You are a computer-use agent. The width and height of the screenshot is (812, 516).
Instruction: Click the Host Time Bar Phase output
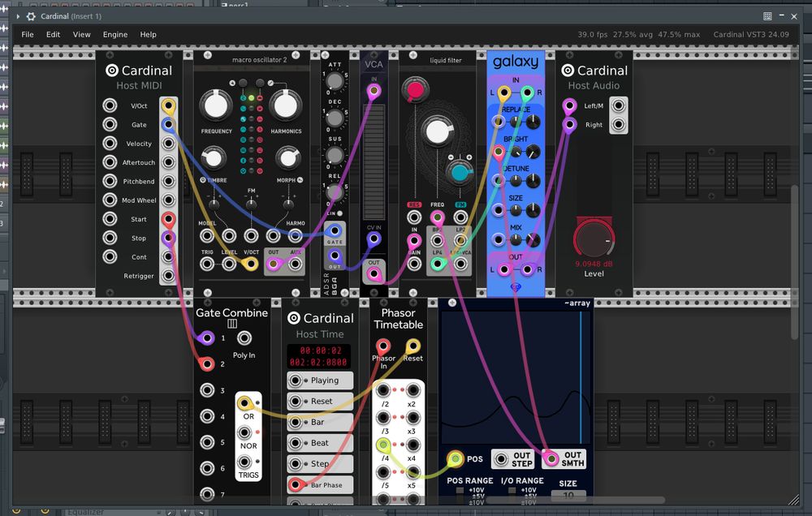(296, 485)
